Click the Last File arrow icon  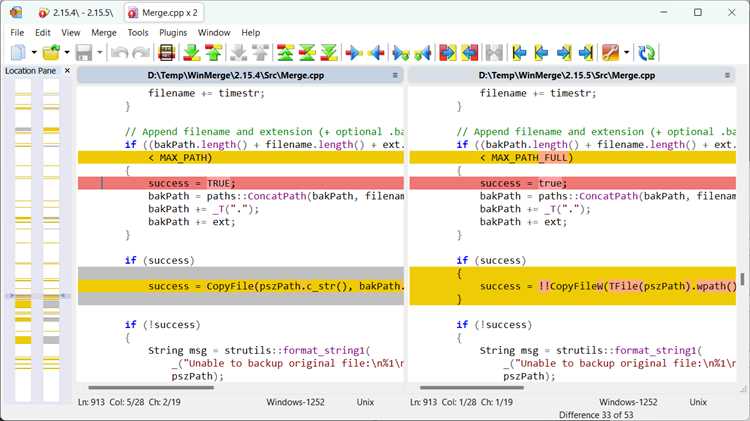pyautogui.click(x=586, y=53)
